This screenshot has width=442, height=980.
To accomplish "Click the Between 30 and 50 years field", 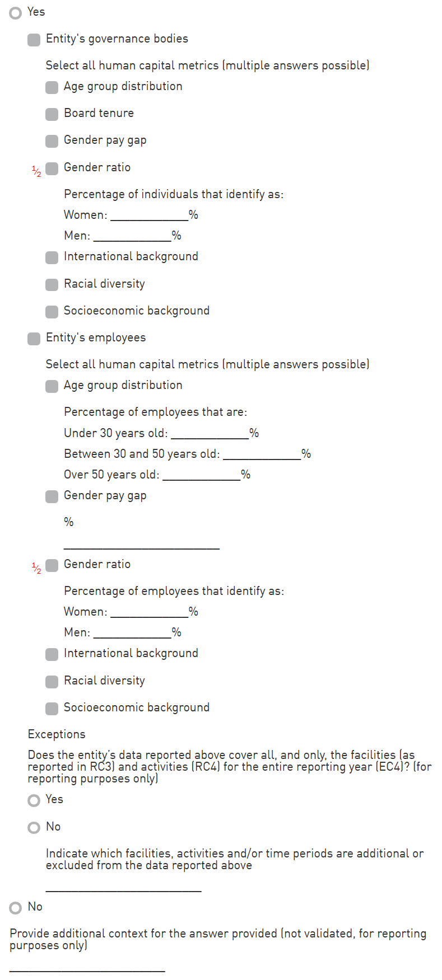I will click(262, 454).
